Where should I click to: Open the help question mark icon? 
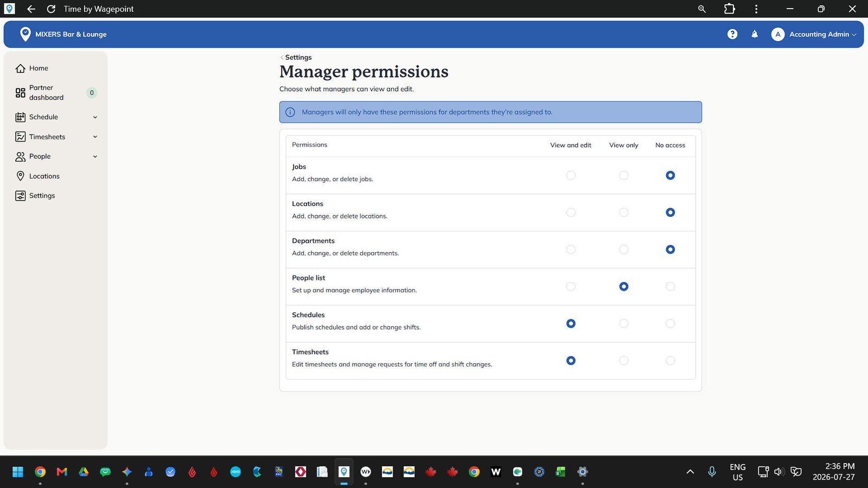[732, 34]
